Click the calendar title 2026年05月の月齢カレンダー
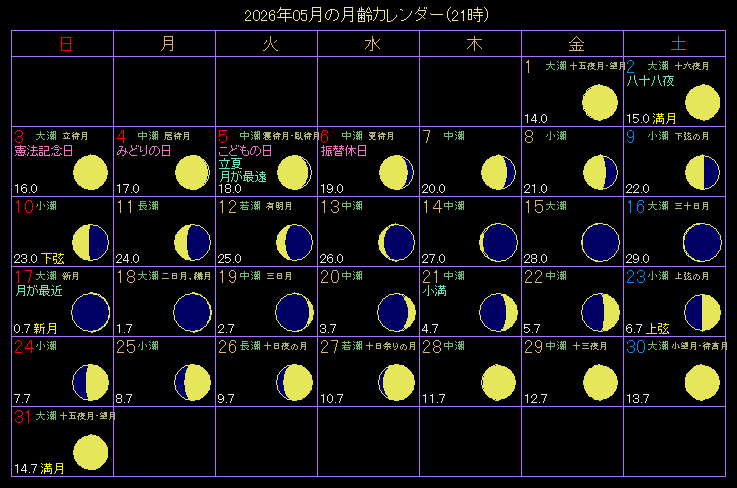This screenshot has height=488, width=737. click(367, 15)
